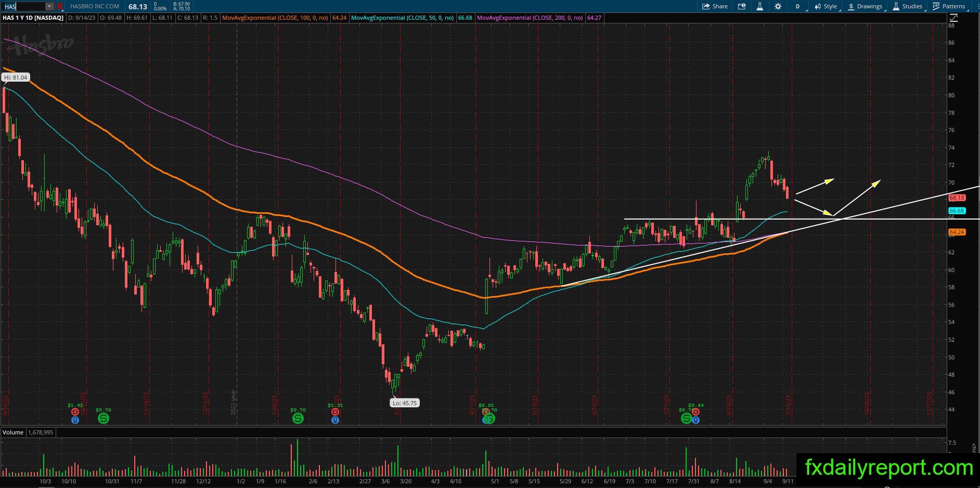The width and height of the screenshot is (980, 488).
Task: Click the green dividend icon near the 10/31 date
Action: 103,418
